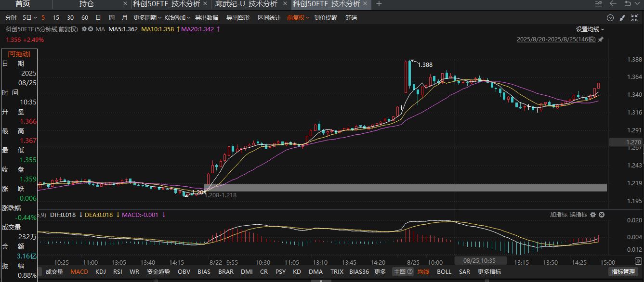The width and height of the screenshot is (644, 282).
Task: Open 指标管理 button
Action: (x=623, y=272)
